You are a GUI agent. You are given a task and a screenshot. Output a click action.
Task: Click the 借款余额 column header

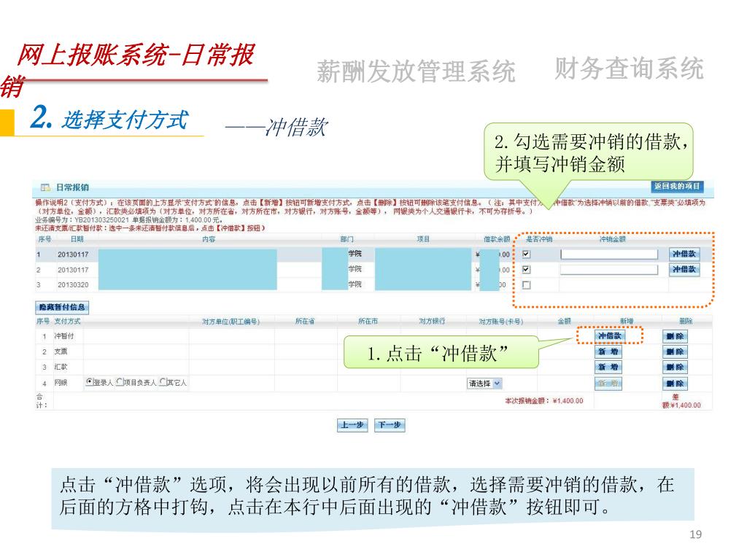497,239
